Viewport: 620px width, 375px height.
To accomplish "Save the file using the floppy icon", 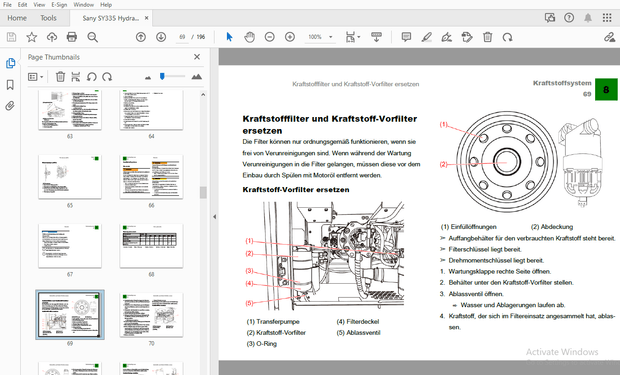I will pos(11,37).
